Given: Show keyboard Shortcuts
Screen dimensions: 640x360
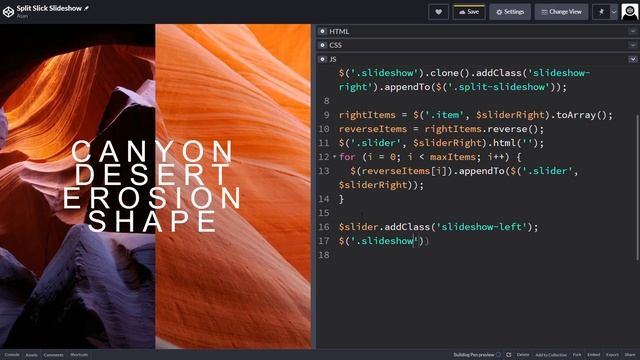Looking at the screenshot, I should (x=79, y=355).
